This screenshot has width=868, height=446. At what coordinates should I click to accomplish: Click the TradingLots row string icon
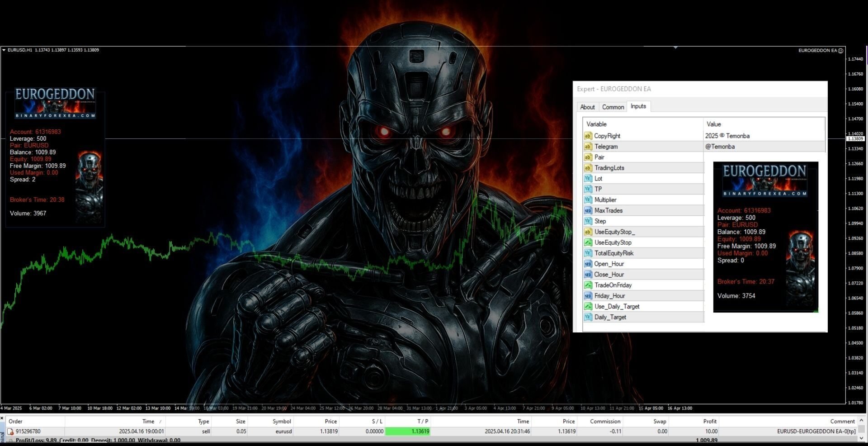[x=588, y=168]
